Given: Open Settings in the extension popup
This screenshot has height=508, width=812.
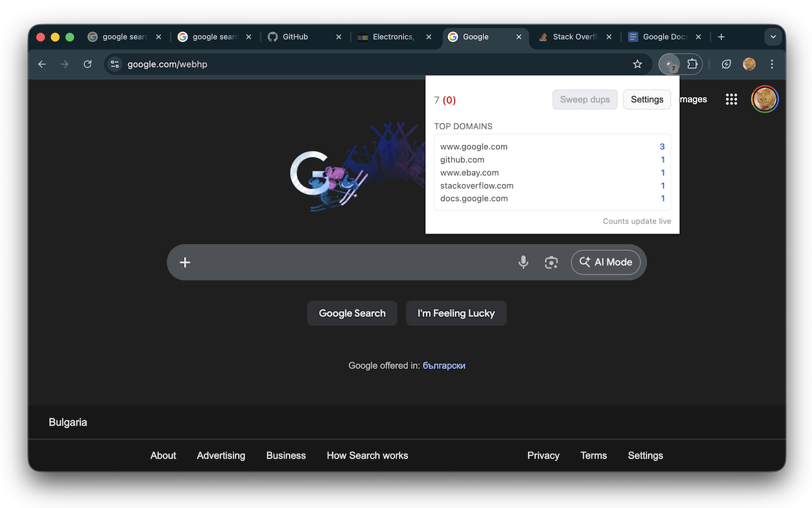Looking at the screenshot, I should (647, 100).
